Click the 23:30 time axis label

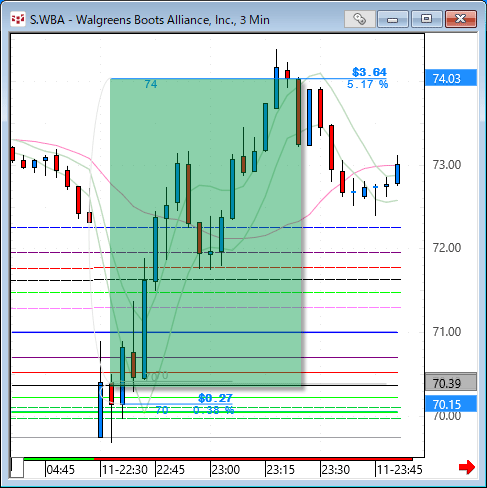[x=336, y=470]
